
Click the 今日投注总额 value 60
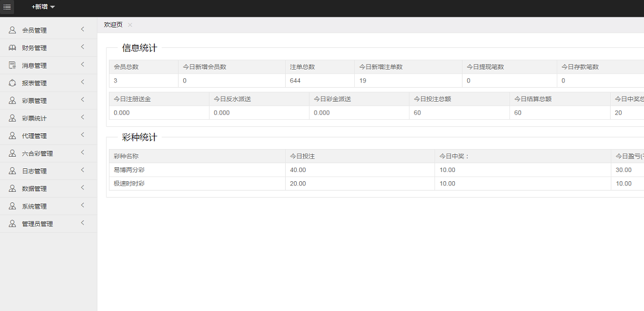point(417,113)
